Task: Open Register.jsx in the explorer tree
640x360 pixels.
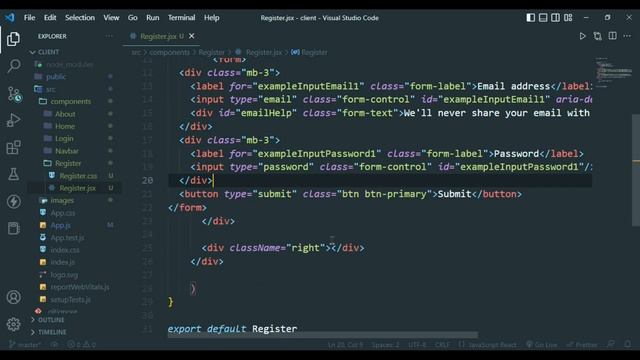Action: [77, 188]
